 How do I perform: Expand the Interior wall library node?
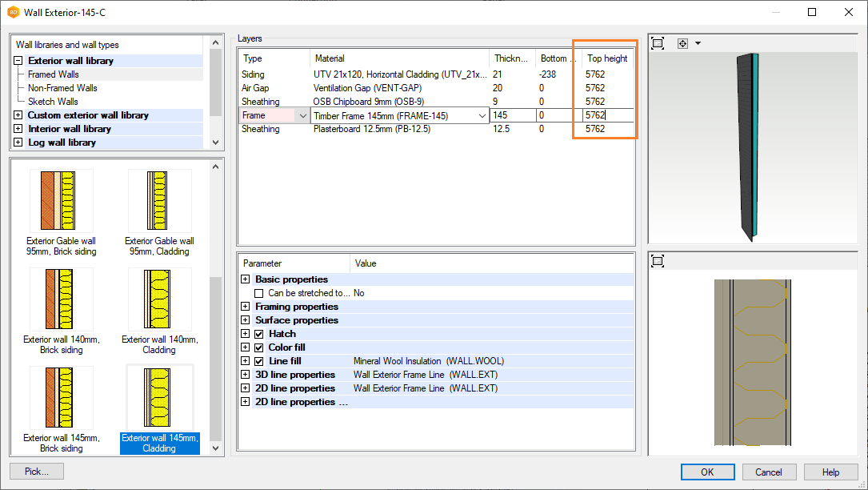pos(18,129)
